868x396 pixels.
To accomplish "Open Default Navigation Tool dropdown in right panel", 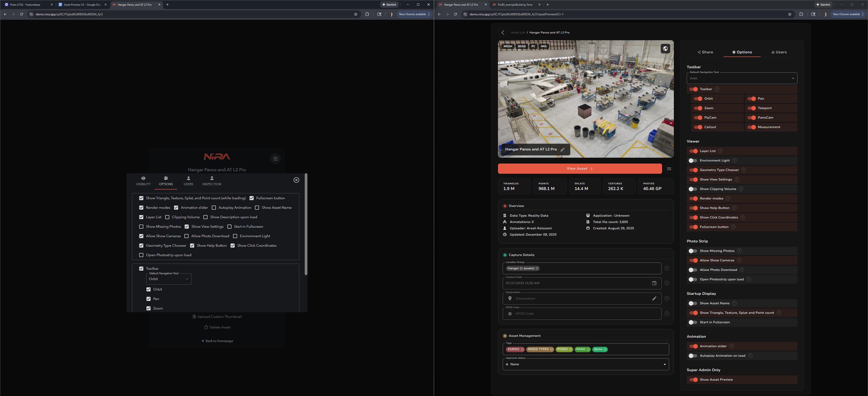I will (x=742, y=78).
